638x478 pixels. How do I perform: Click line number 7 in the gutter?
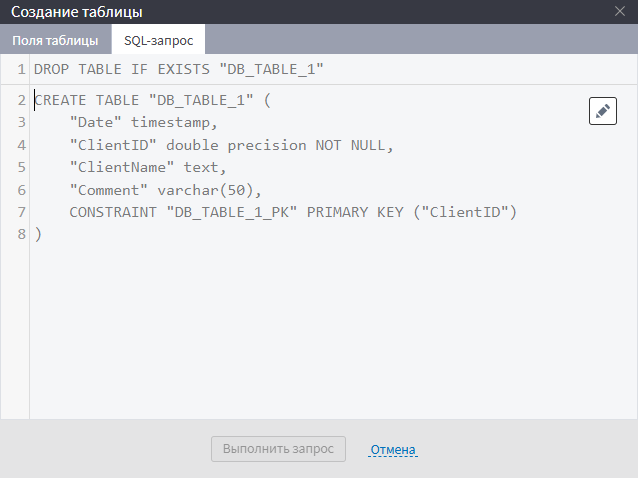(x=21, y=212)
